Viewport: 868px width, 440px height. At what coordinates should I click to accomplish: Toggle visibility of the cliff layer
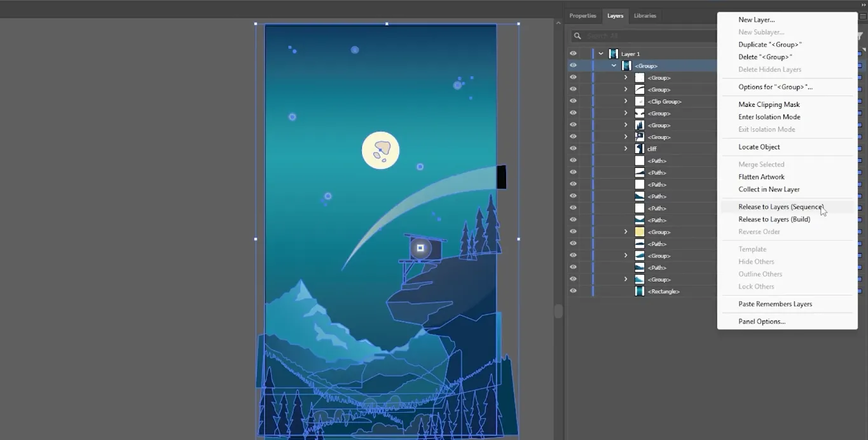click(573, 148)
